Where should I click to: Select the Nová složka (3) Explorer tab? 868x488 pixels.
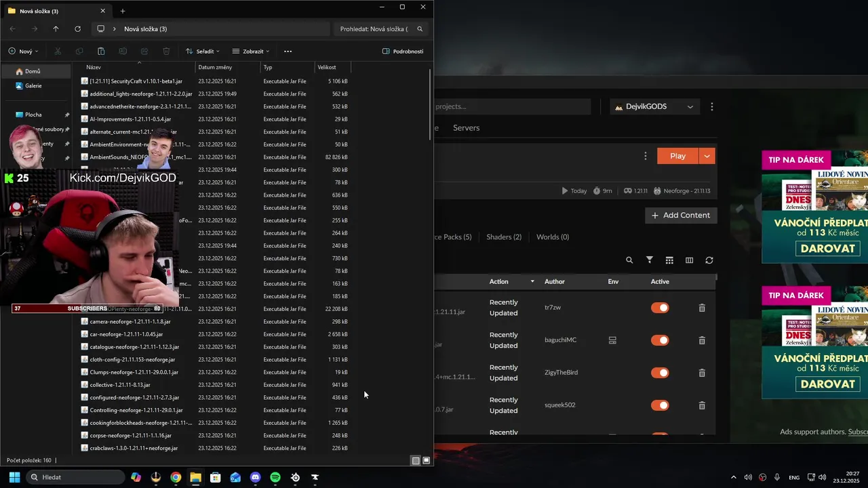[56, 11]
